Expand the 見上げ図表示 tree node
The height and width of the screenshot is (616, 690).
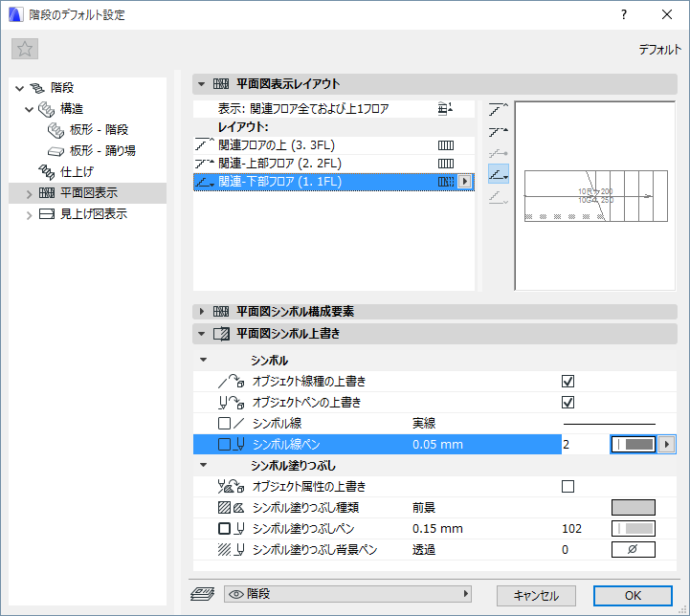(x=29, y=215)
